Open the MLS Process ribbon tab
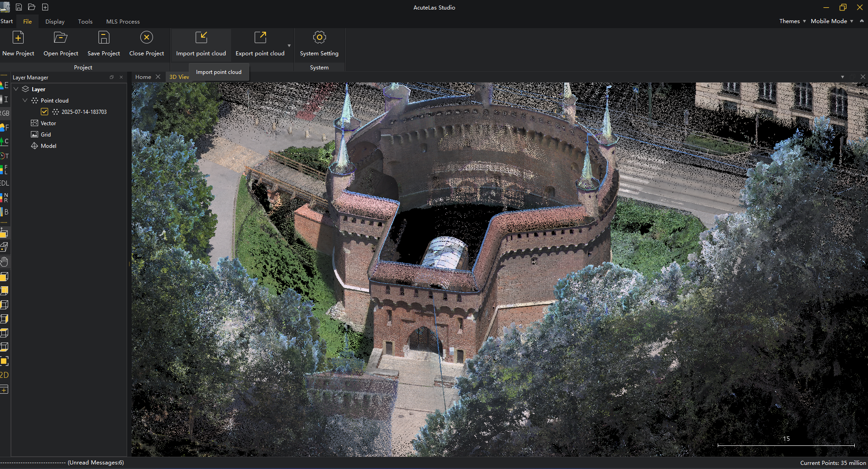The image size is (868, 469). (123, 22)
